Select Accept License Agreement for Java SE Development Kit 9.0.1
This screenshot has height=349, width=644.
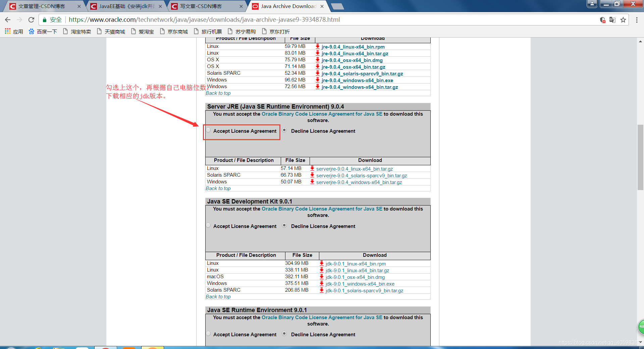[x=208, y=226]
